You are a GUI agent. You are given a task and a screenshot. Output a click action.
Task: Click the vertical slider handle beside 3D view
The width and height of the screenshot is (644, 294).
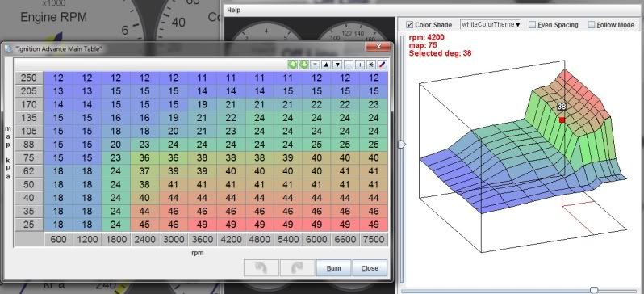(x=402, y=145)
